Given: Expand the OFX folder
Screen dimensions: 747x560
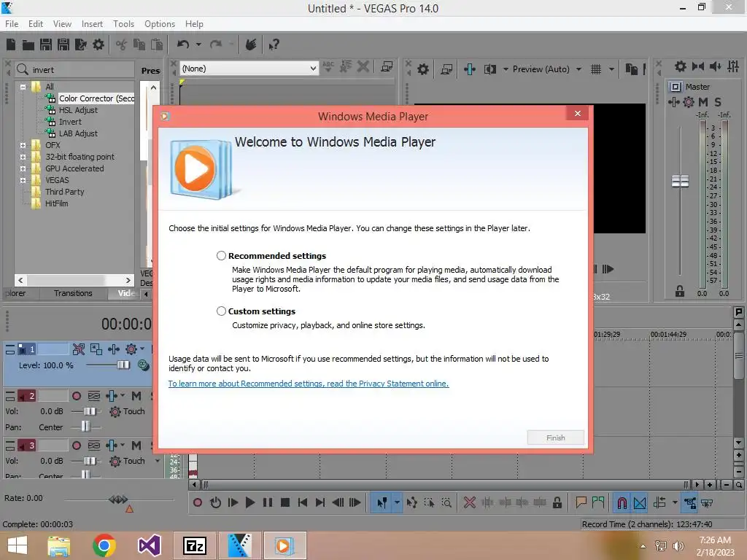Looking at the screenshot, I should coord(23,145).
